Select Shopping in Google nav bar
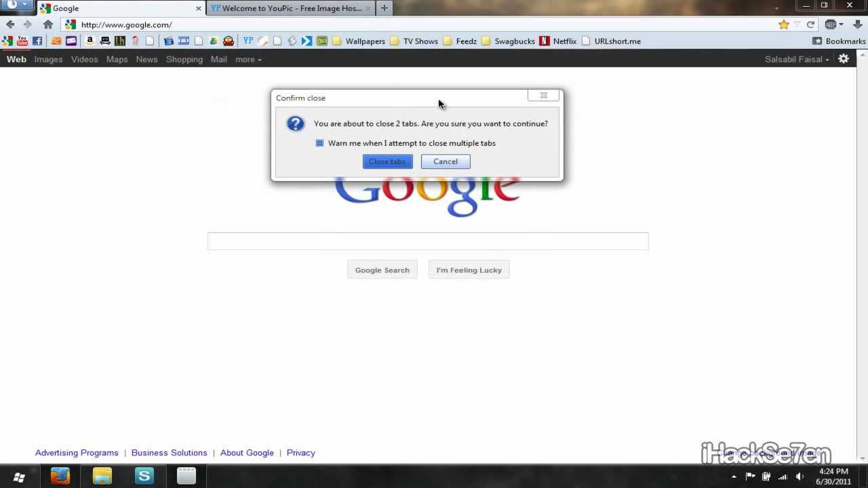 coord(184,59)
